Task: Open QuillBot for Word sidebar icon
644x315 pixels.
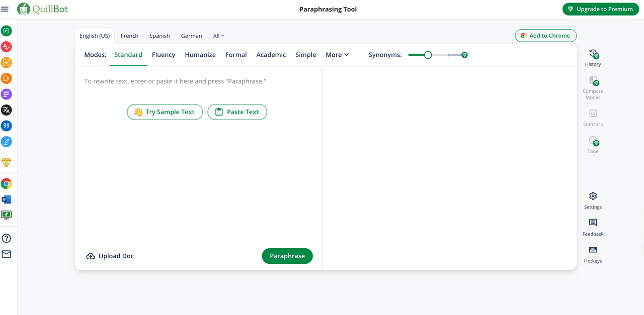Action: click(x=7, y=199)
